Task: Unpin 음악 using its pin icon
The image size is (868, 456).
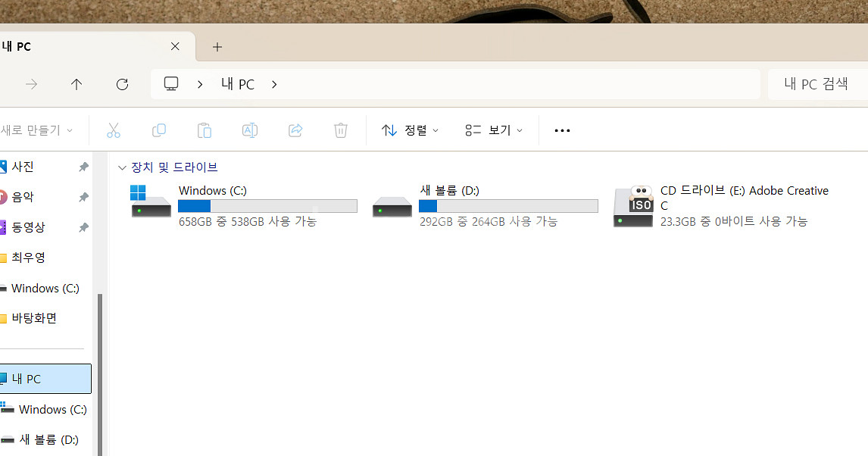Action: point(83,197)
